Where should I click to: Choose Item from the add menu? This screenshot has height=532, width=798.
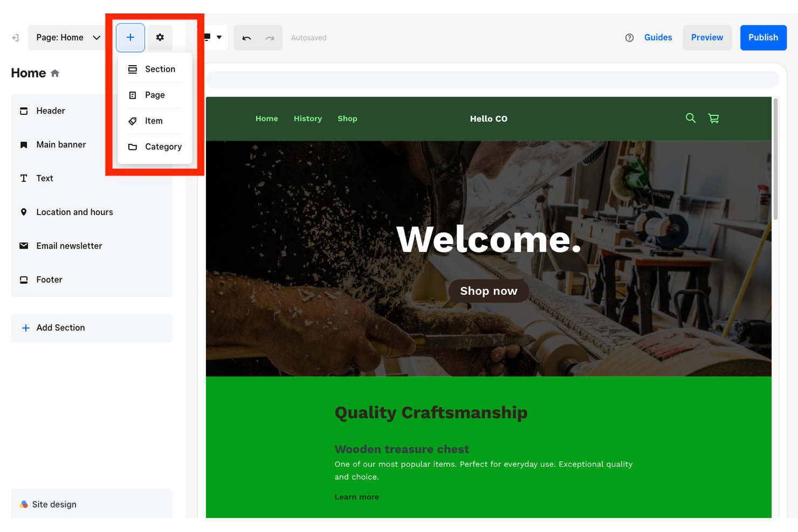(x=153, y=121)
